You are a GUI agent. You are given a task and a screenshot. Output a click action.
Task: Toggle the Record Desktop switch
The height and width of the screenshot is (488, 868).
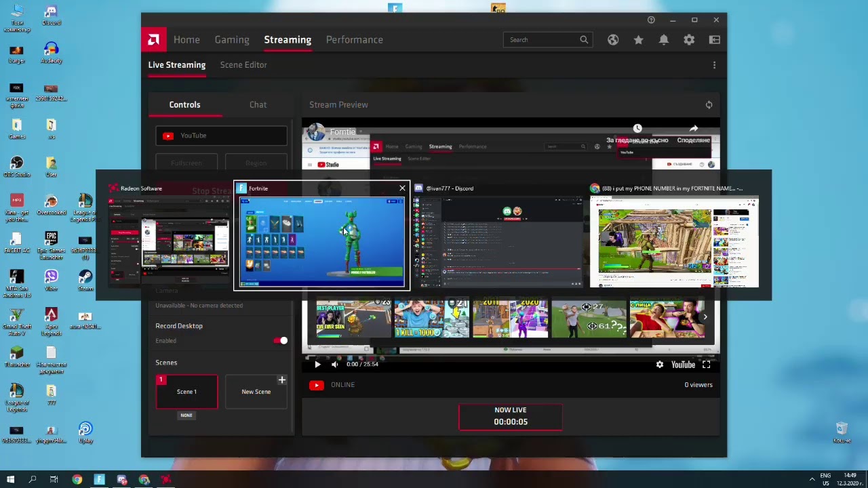coord(281,340)
